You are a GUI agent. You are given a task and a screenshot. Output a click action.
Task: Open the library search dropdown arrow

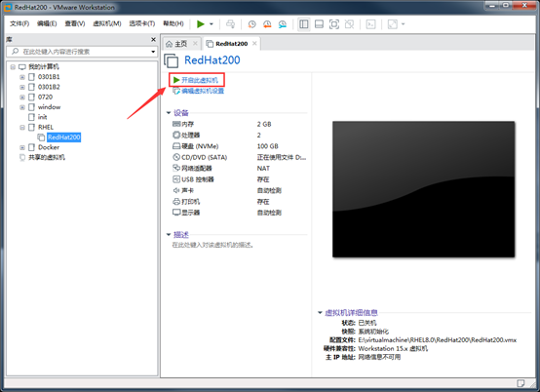pyautogui.click(x=153, y=52)
